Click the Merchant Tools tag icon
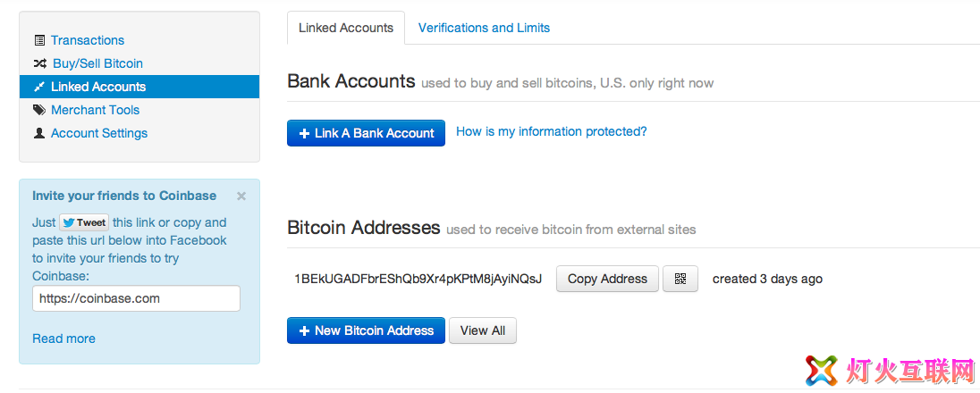The width and height of the screenshot is (980, 393). [39, 110]
